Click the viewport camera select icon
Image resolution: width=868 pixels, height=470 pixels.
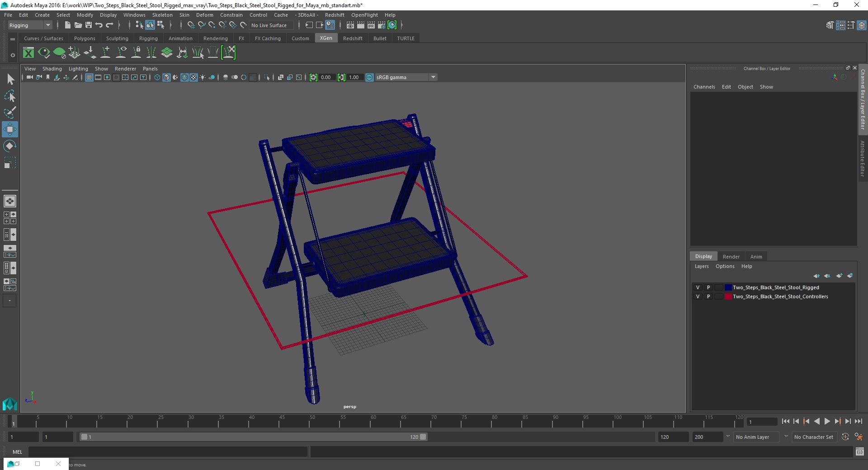(29, 77)
